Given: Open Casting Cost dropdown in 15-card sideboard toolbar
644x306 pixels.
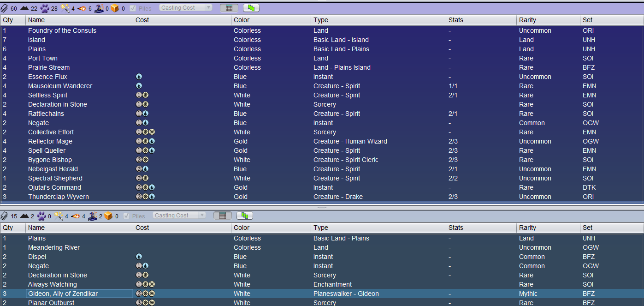Looking at the screenshot, I should (x=180, y=216).
